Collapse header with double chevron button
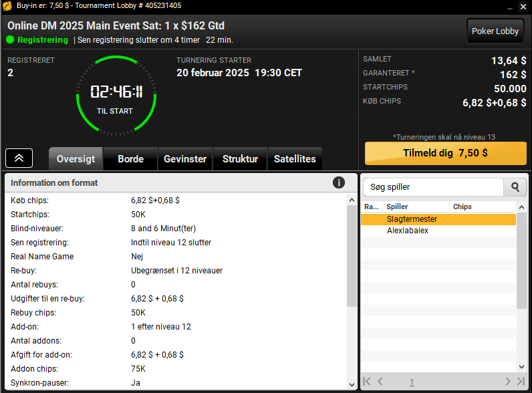The height and width of the screenshot is (393, 532). tap(19, 158)
